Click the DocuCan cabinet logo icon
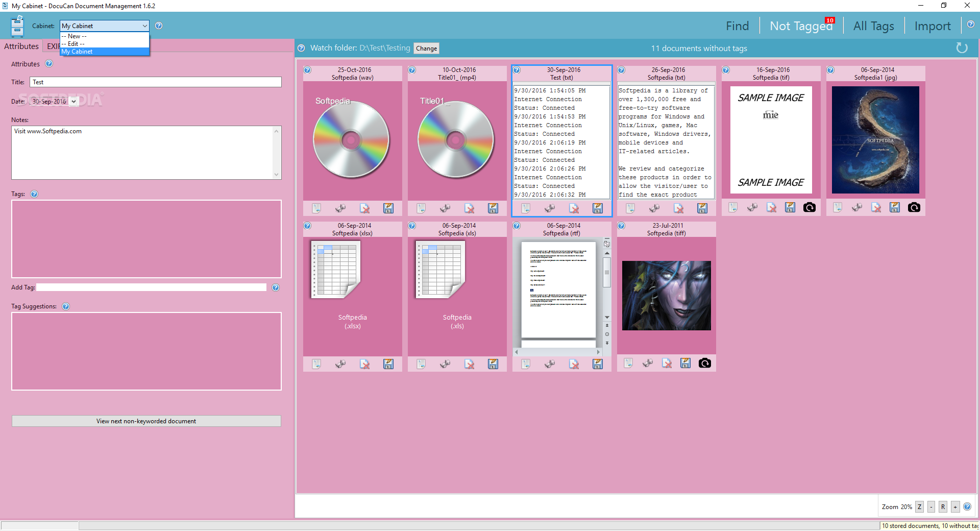The image size is (980, 531). (17, 26)
